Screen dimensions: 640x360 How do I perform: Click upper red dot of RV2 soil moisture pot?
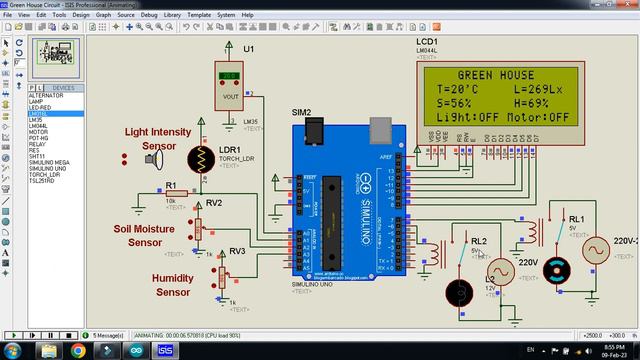point(190,222)
